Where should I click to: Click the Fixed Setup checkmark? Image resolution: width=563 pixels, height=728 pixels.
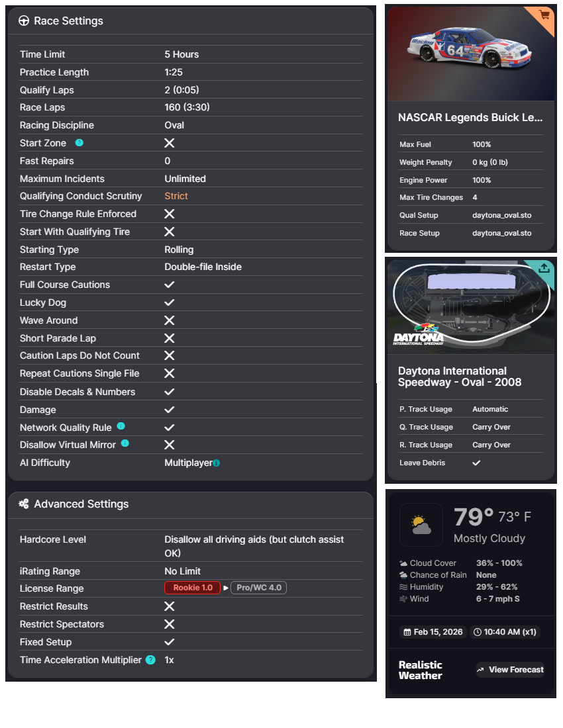pos(170,642)
